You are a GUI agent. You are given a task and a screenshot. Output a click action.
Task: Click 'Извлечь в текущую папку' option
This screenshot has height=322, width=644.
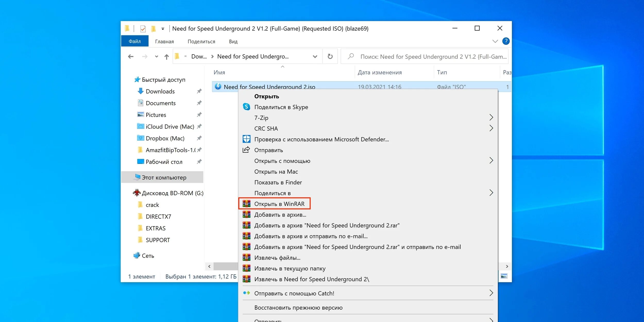290,268
